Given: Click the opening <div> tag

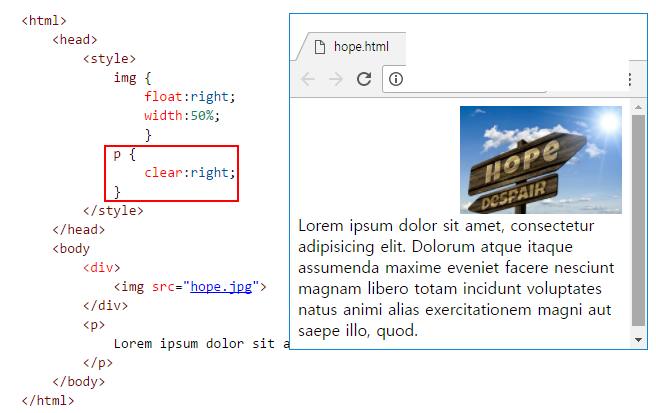Looking at the screenshot, I should tap(102, 267).
